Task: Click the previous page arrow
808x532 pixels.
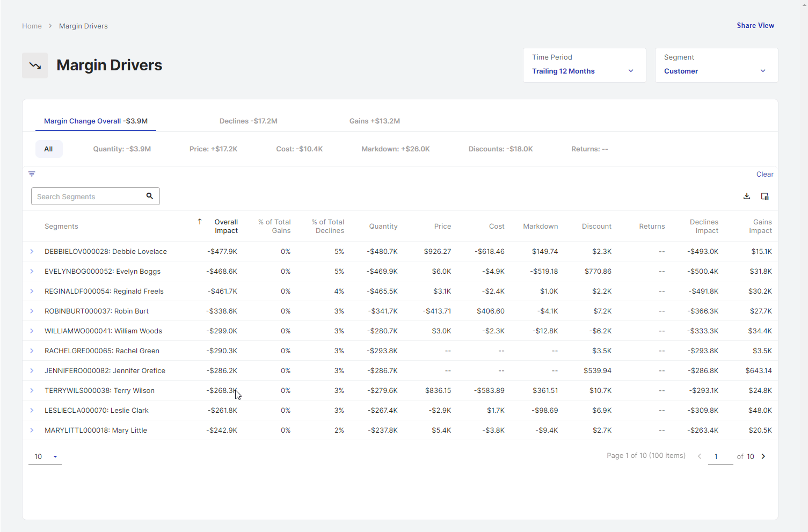Action: [x=700, y=456]
